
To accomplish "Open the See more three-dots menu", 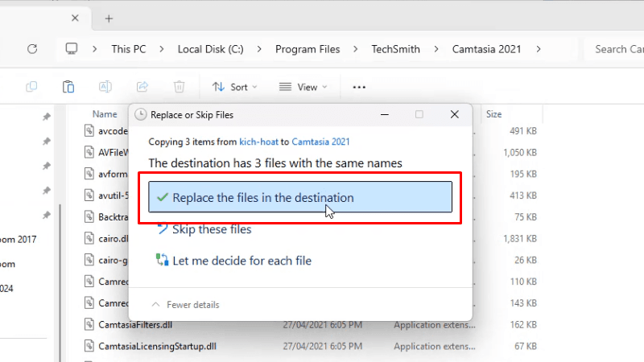I will coord(359,87).
